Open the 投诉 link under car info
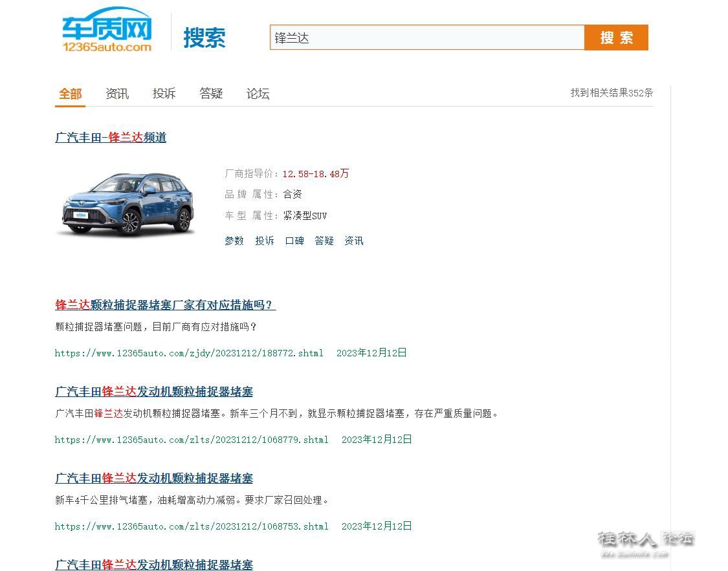 [265, 241]
